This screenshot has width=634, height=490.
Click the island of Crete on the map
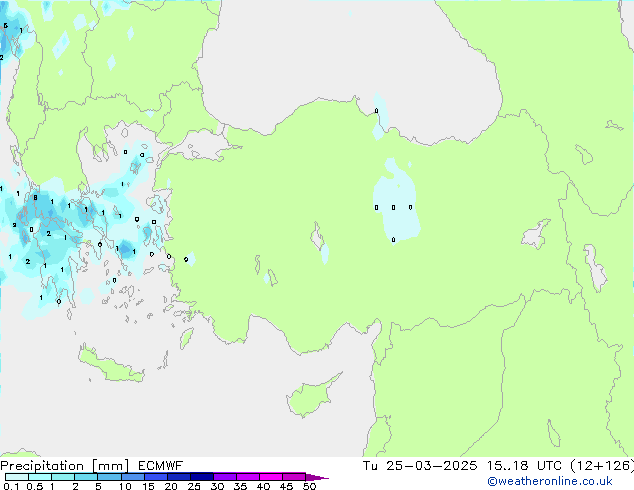111,366
